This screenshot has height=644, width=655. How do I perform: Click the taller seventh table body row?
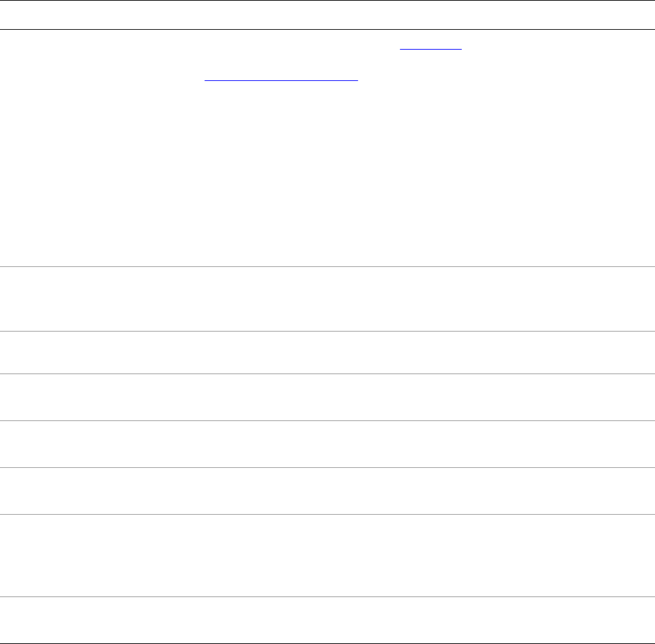click(x=327, y=555)
